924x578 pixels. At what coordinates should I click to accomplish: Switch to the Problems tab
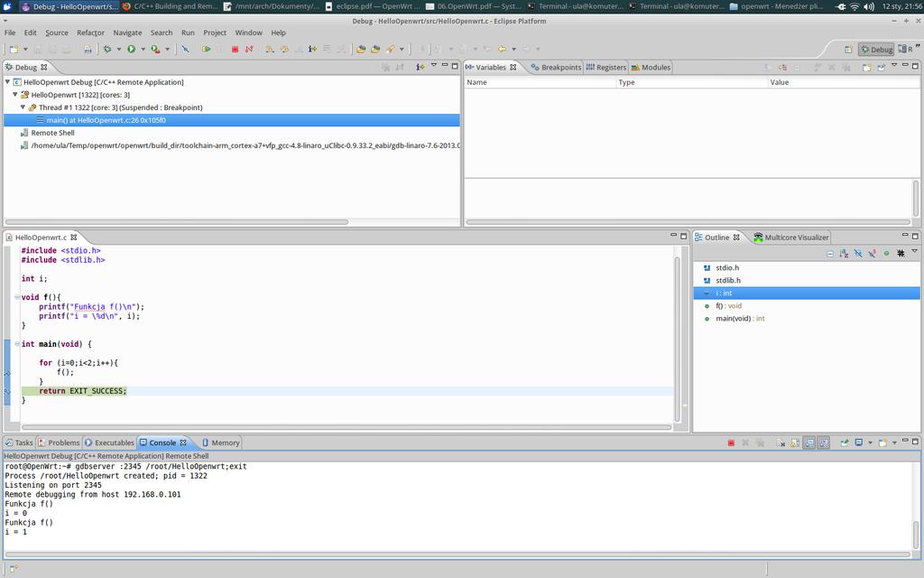pos(59,443)
